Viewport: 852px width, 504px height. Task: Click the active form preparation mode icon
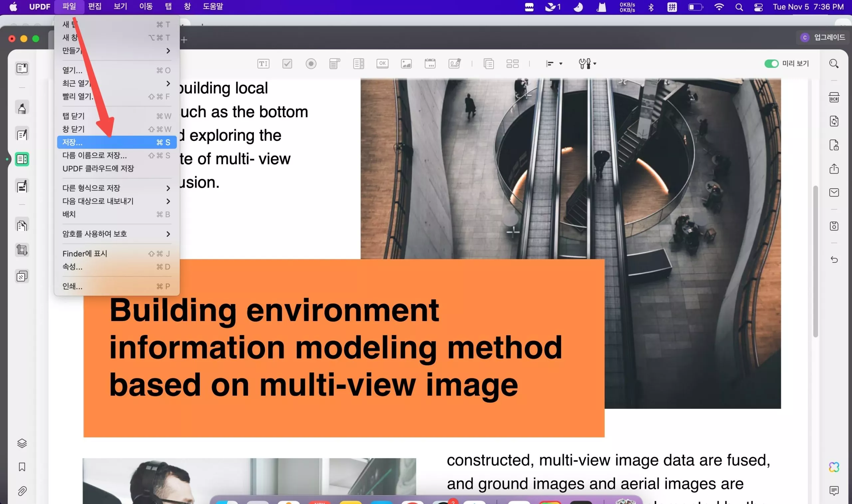click(22, 159)
